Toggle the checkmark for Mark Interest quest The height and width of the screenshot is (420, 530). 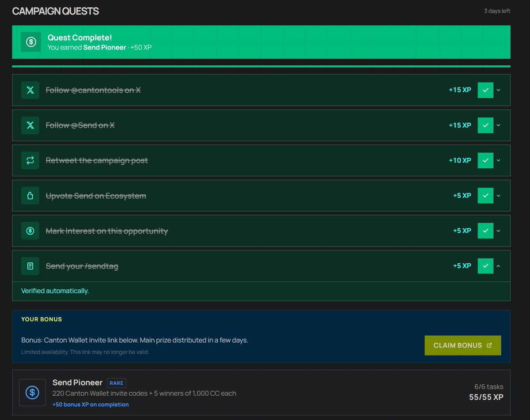pyautogui.click(x=485, y=231)
